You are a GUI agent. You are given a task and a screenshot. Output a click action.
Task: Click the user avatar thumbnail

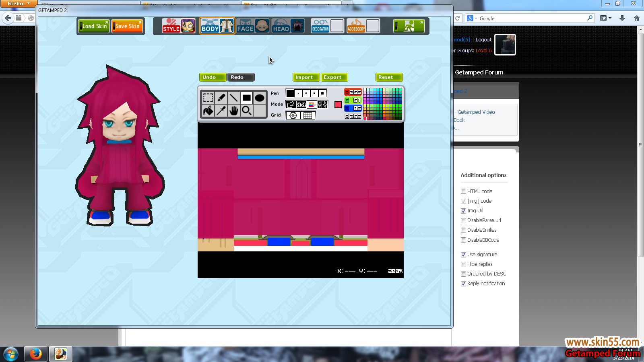(x=505, y=45)
